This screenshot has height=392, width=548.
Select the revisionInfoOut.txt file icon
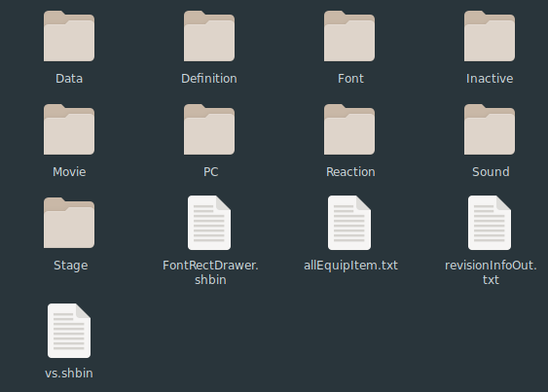pyautogui.click(x=490, y=223)
